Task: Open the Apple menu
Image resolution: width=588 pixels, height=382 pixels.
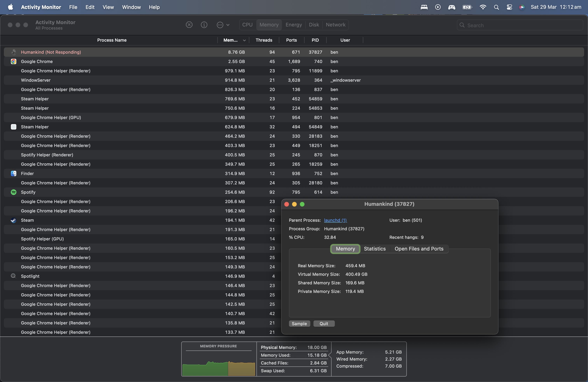Action: [x=10, y=7]
